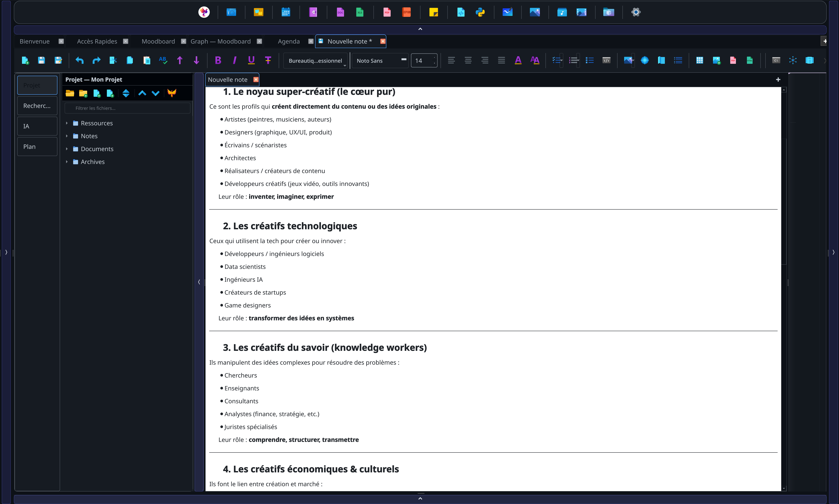Click the blue target icon

pyautogui.click(x=645, y=60)
